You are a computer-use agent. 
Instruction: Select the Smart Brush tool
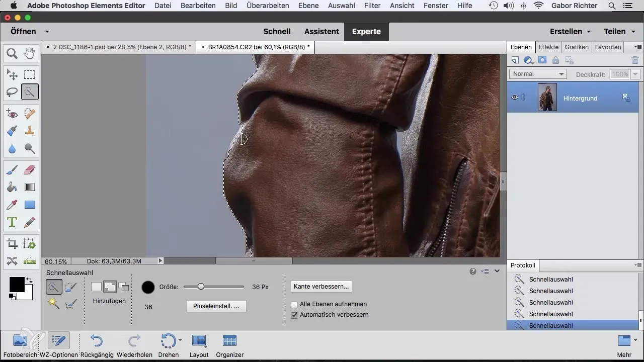click(x=12, y=131)
